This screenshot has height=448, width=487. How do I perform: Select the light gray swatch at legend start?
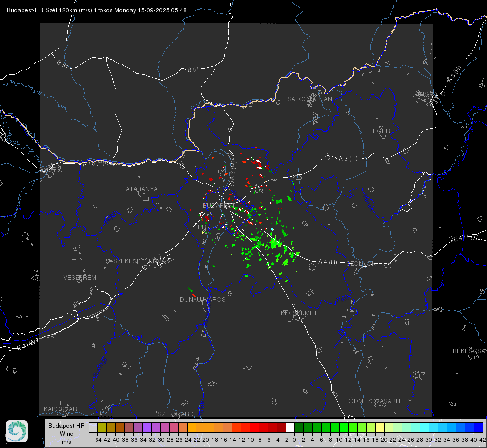click(x=93, y=427)
